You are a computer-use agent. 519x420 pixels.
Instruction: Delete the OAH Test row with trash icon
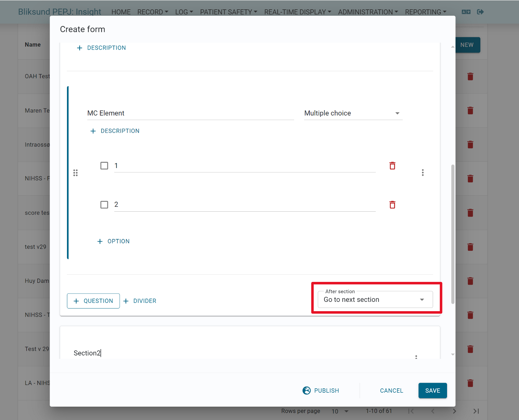point(470,77)
